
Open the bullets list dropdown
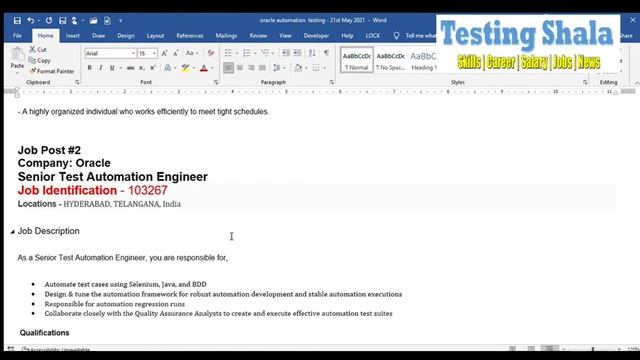(237, 53)
